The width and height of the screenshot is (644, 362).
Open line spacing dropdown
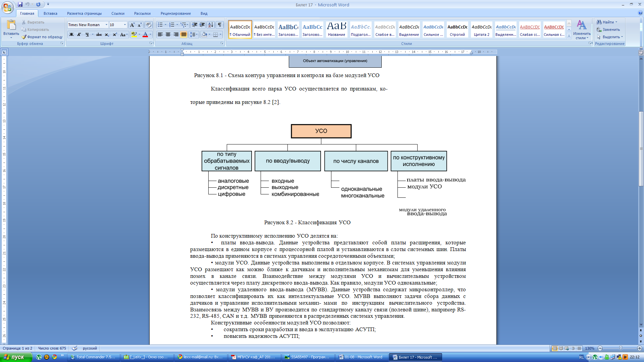194,35
